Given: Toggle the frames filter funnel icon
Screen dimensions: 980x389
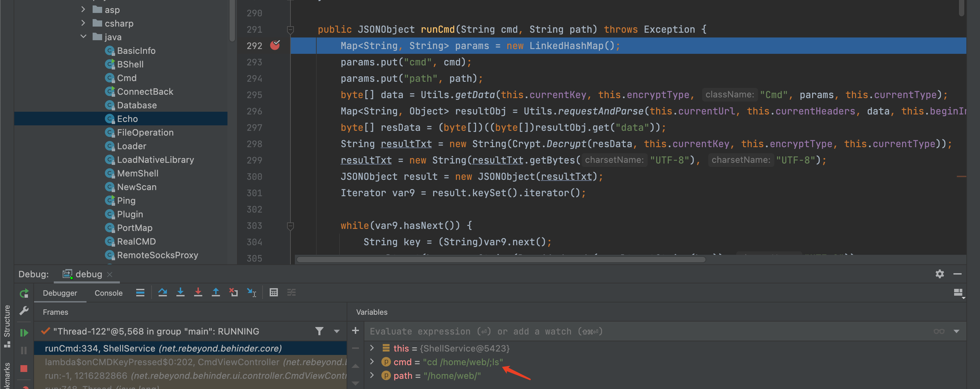Looking at the screenshot, I should tap(319, 331).
